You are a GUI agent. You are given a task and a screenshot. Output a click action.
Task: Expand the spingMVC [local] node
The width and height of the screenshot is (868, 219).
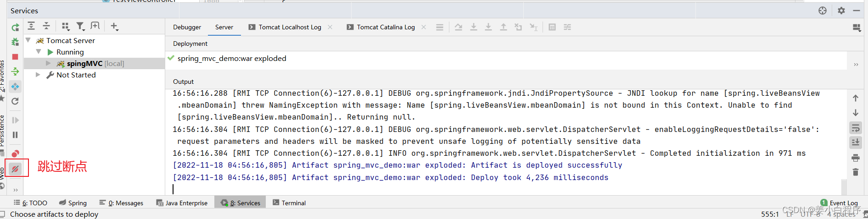click(x=48, y=63)
